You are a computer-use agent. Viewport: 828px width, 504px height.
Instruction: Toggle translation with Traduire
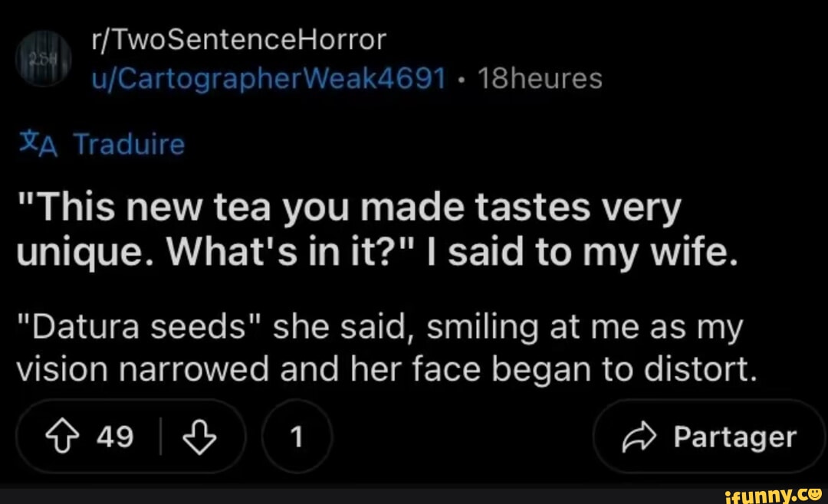(128, 143)
